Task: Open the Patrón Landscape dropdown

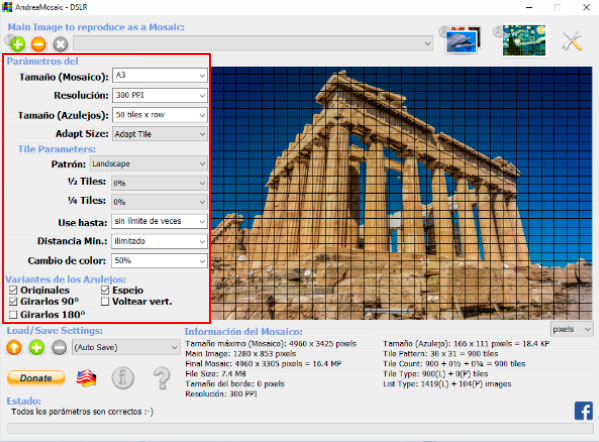Action: (148, 164)
